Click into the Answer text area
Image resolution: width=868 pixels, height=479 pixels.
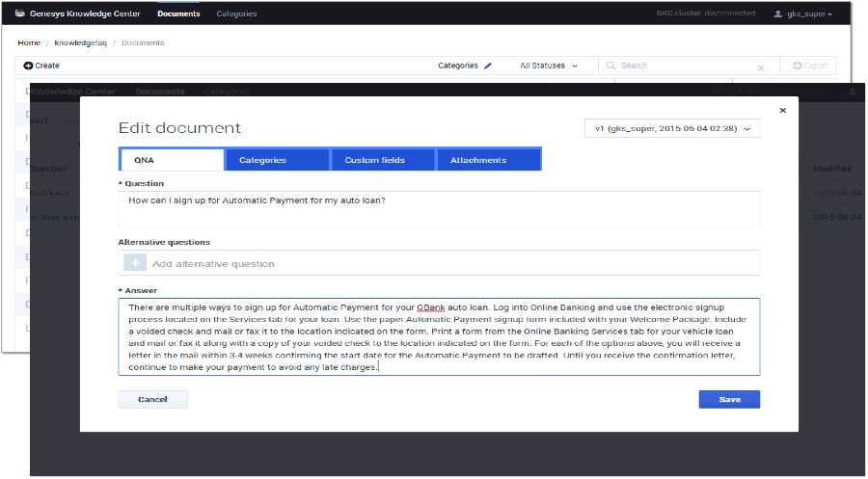click(x=439, y=336)
